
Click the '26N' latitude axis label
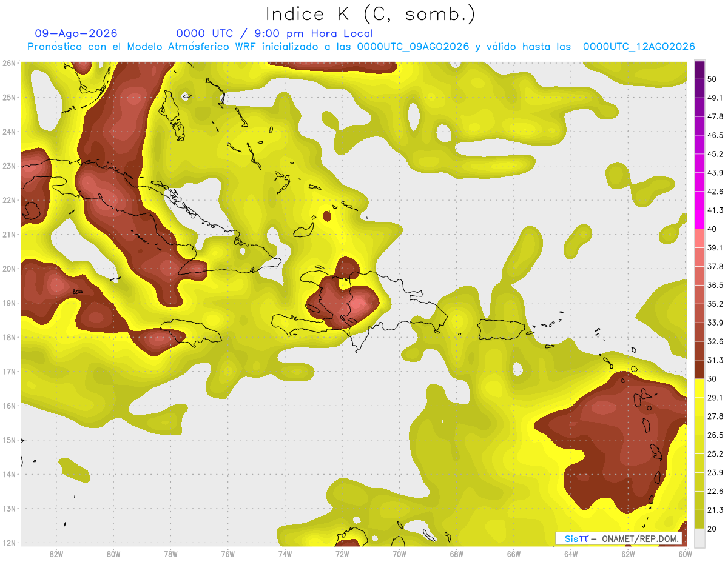coord(9,63)
